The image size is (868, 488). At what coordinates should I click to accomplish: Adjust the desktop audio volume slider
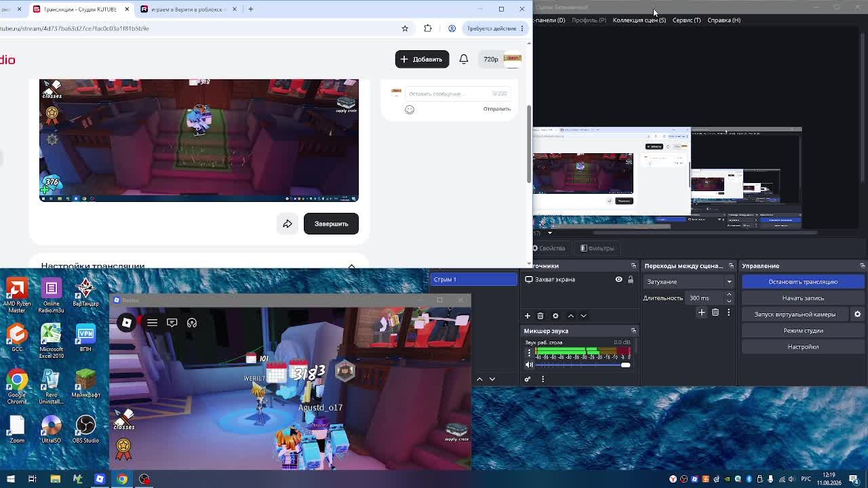[x=583, y=365]
